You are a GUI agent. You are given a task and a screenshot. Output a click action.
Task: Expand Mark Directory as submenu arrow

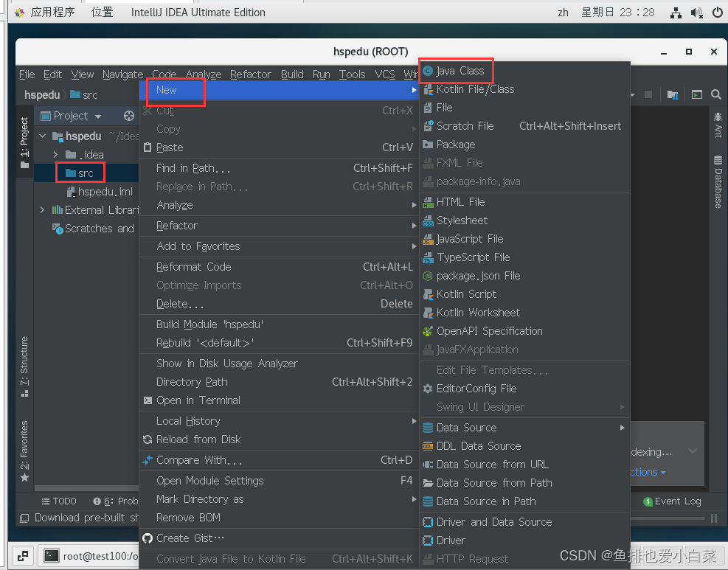[x=414, y=499]
